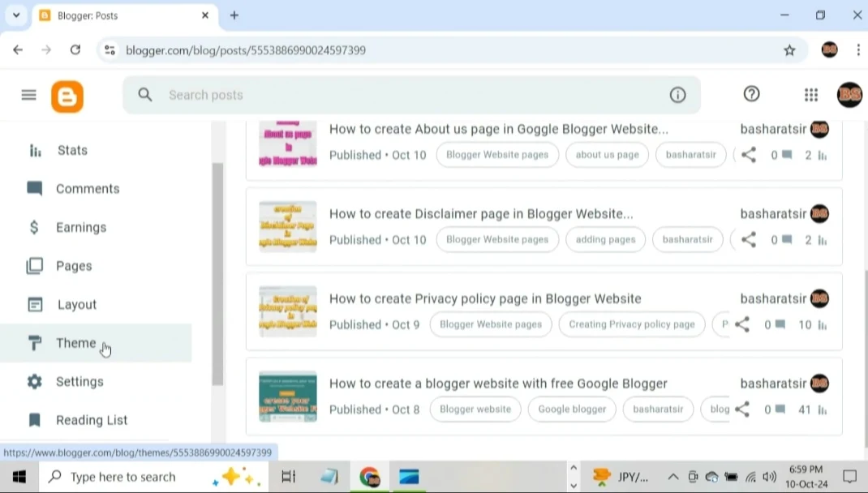Open Task View on the taskbar
This screenshot has width=868, height=493.
(x=289, y=477)
